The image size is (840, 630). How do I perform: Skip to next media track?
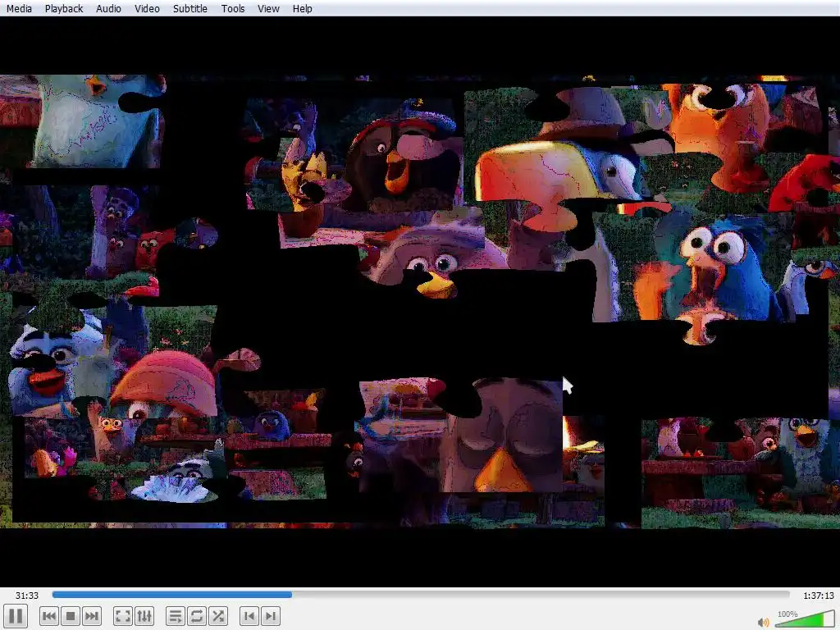92,616
